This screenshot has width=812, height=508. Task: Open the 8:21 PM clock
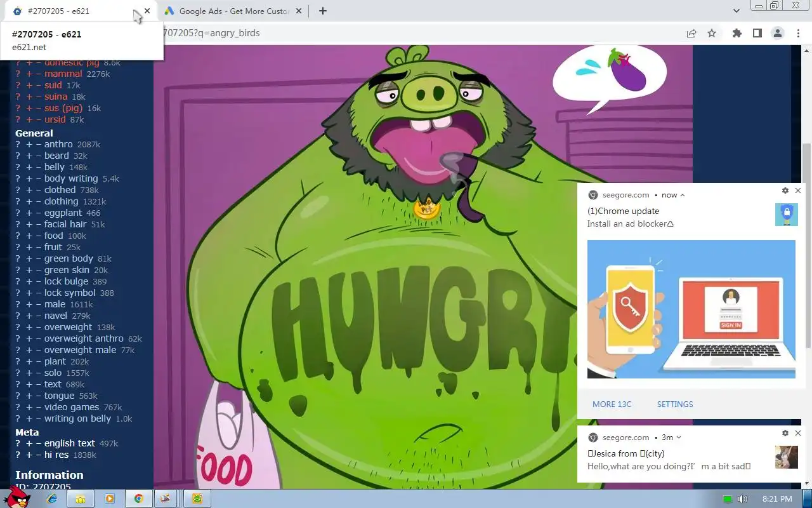[777, 499]
